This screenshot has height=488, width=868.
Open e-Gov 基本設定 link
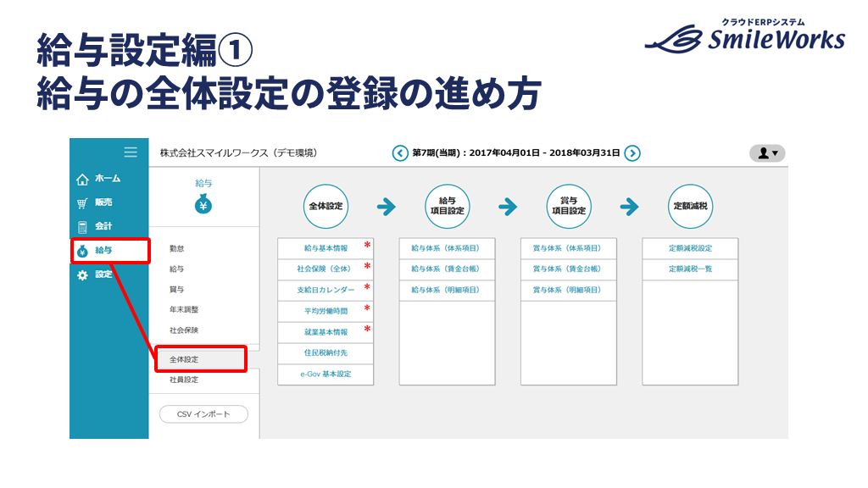point(325,374)
